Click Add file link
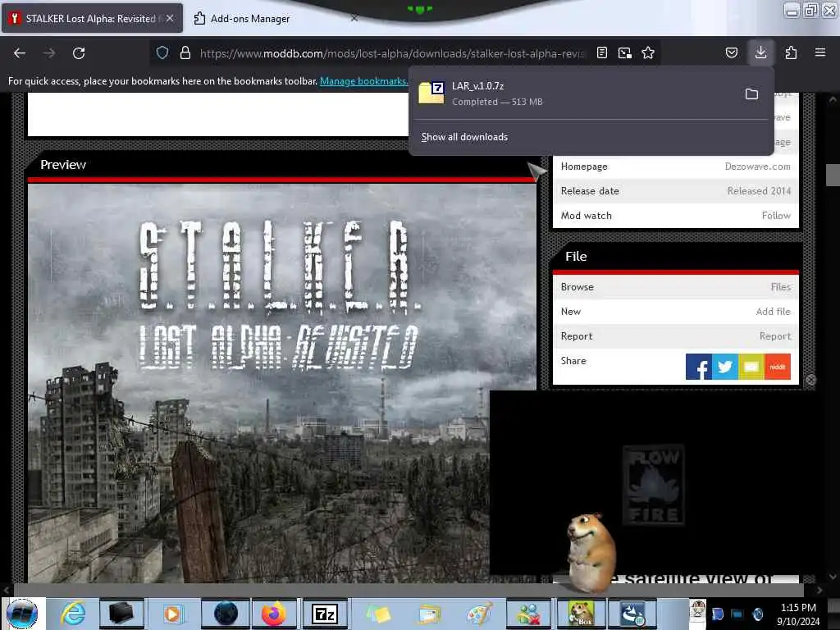The width and height of the screenshot is (840, 630). (x=773, y=312)
